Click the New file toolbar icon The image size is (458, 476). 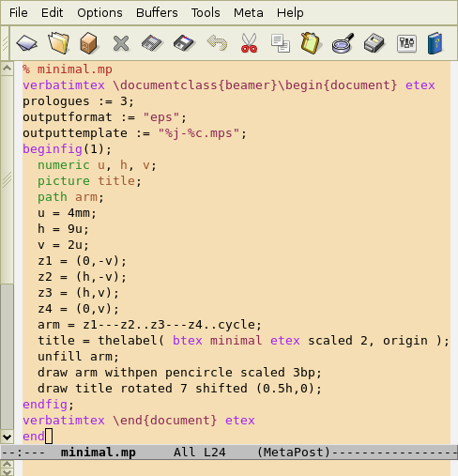point(26,43)
